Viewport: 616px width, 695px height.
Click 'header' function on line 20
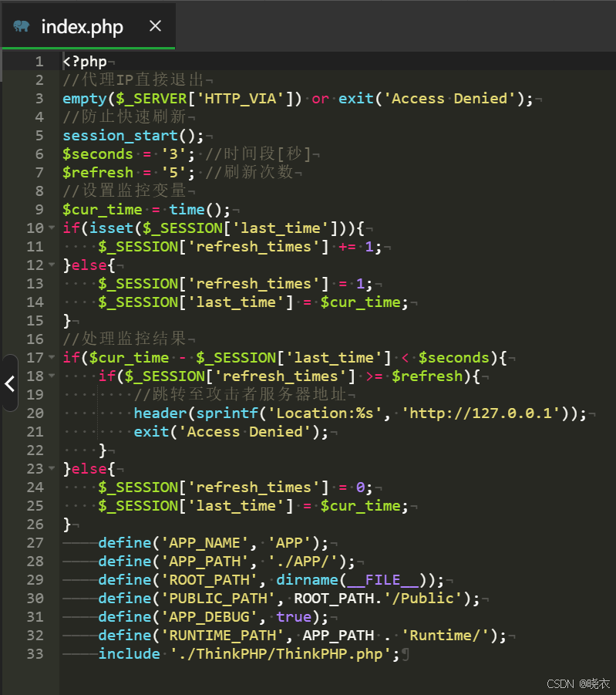tap(160, 413)
